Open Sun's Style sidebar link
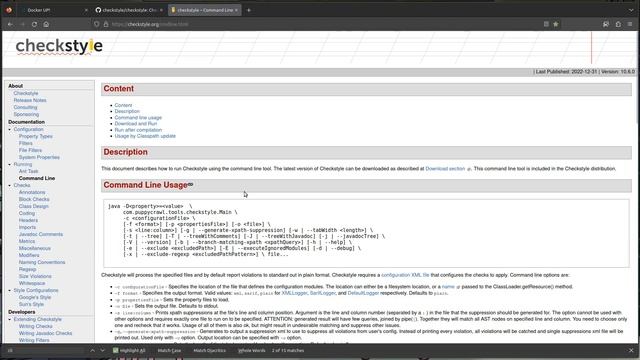The image size is (640, 360). point(31,304)
